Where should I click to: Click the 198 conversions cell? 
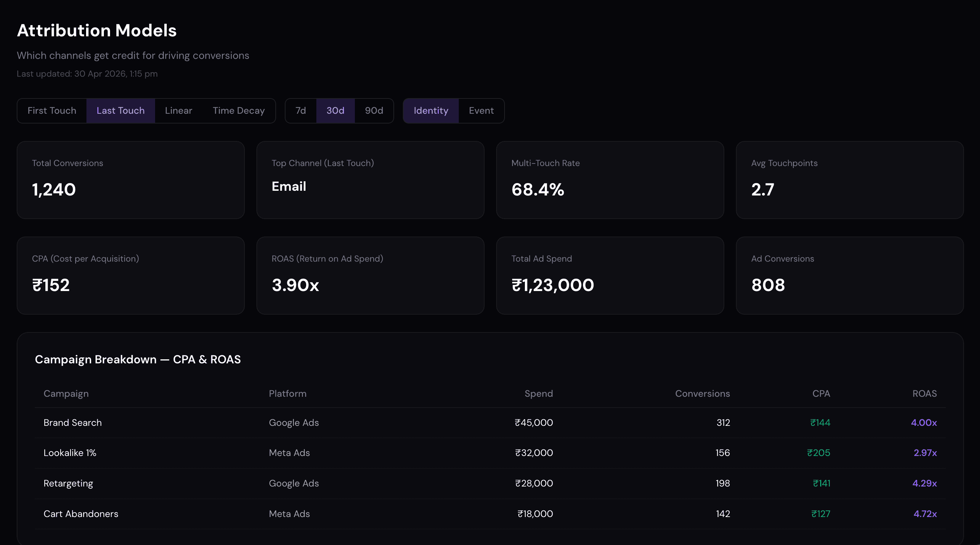pyautogui.click(x=722, y=483)
